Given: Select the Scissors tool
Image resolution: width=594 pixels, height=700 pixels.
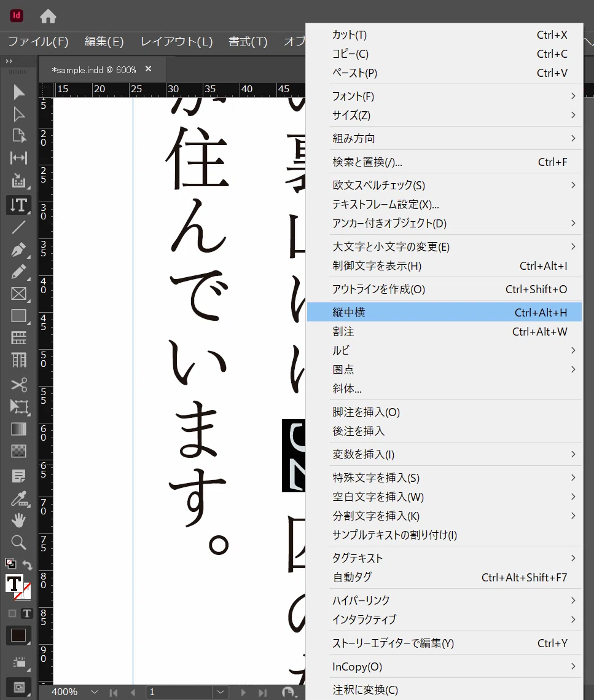Looking at the screenshot, I should click(18, 384).
